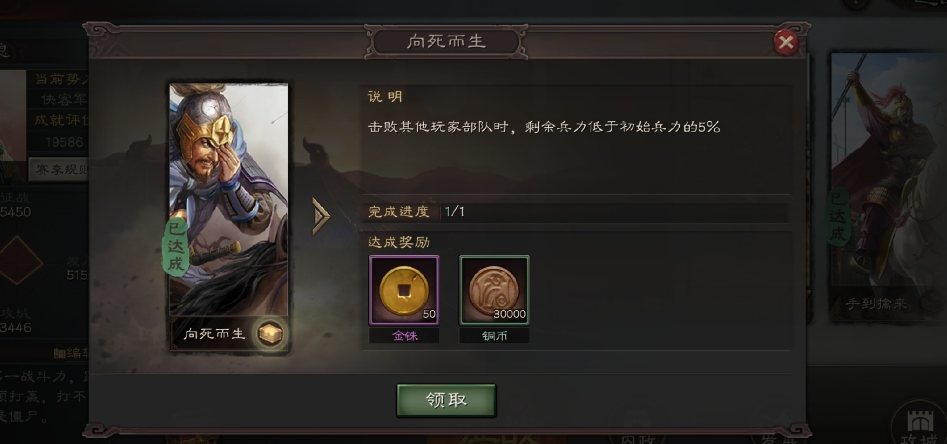
Task: Click the 已达成 badge on right-side card
Action: (839, 216)
